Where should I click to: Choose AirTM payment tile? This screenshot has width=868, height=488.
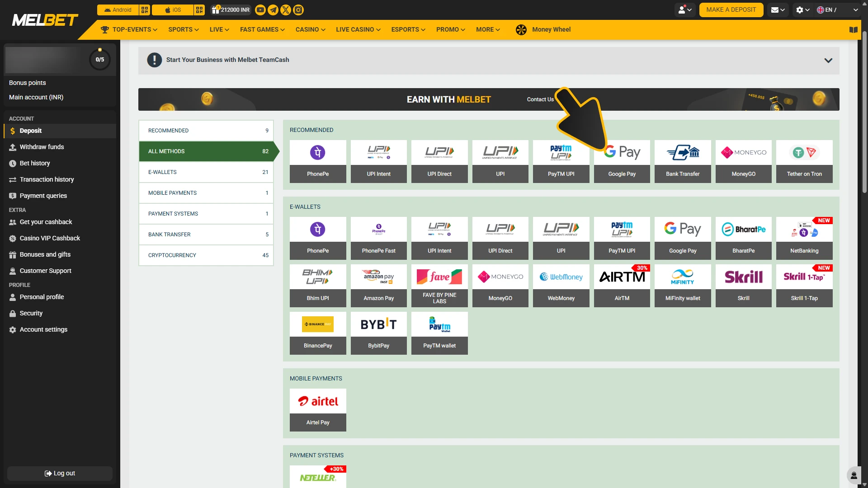click(x=622, y=286)
